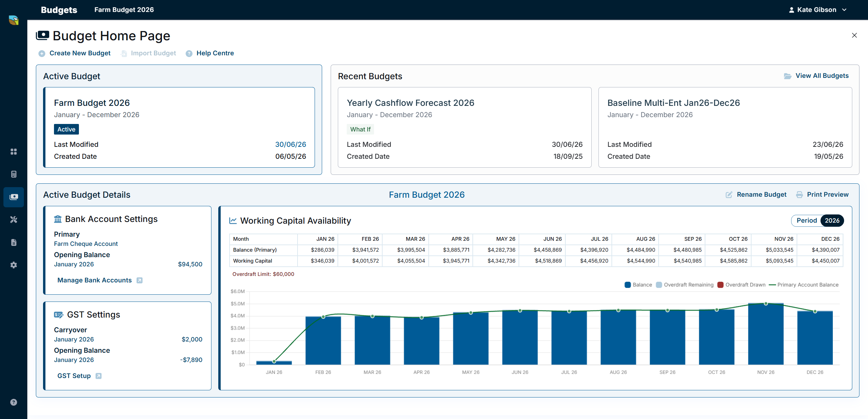Click the Farm Budget 2026 details heading
The width and height of the screenshot is (868, 419).
pos(427,195)
